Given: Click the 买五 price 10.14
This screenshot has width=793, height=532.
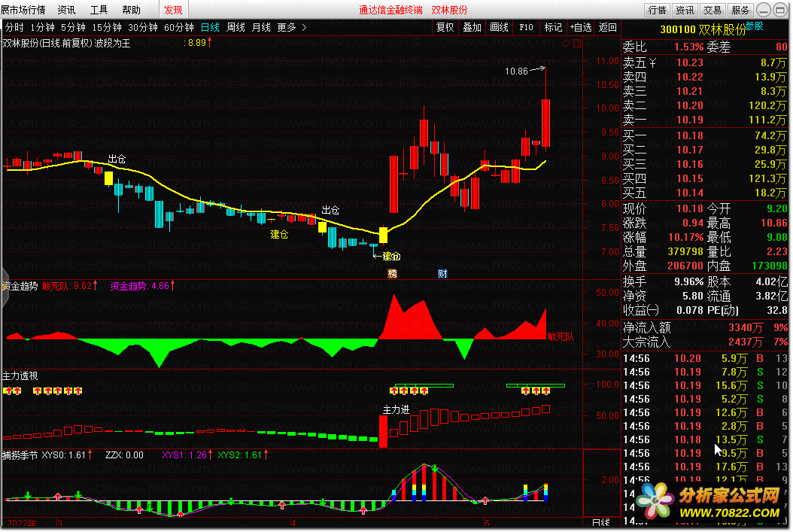Looking at the screenshot, I should click(x=690, y=193).
